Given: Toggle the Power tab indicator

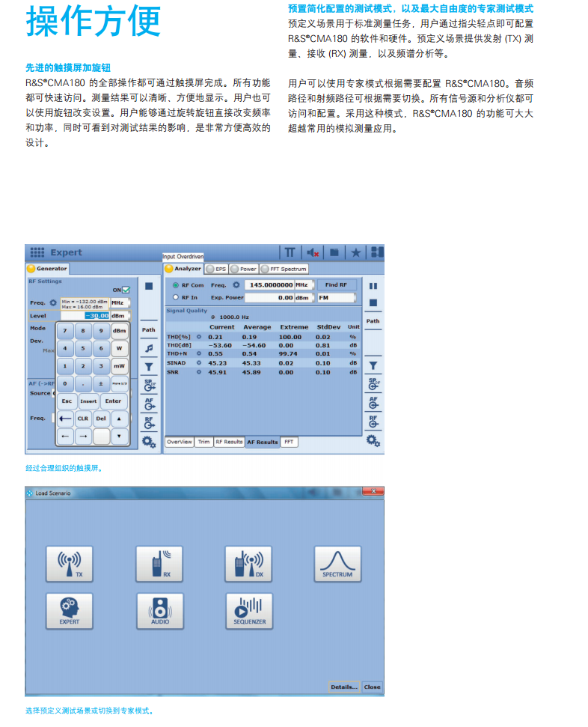Looking at the screenshot, I should click(x=234, y=269).
